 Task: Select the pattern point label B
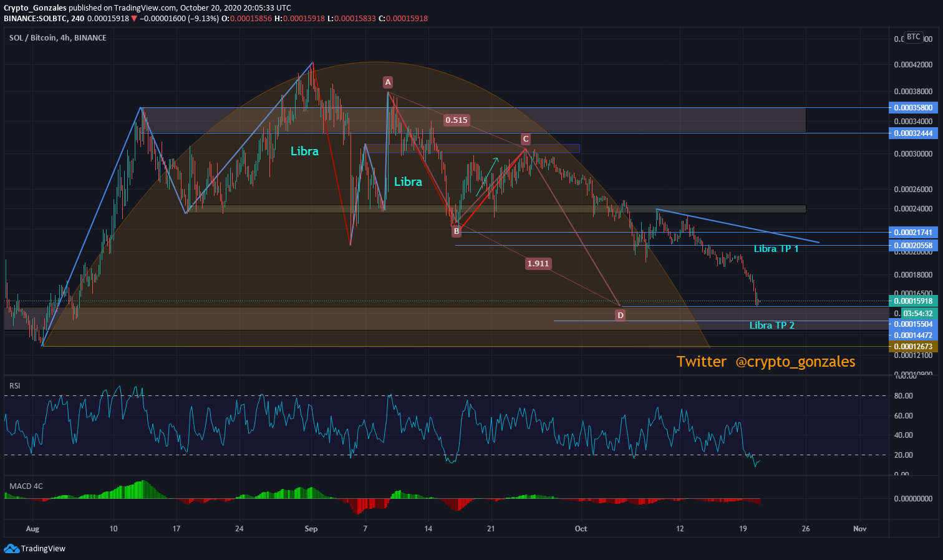point(457,231)
